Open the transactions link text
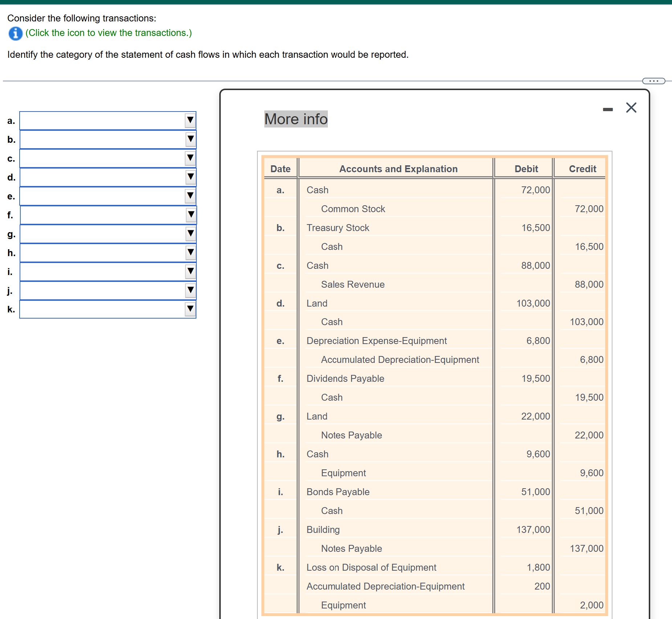The height and width of the screenshot is (619, 672). pyautogui.click(x=109, y=33)
